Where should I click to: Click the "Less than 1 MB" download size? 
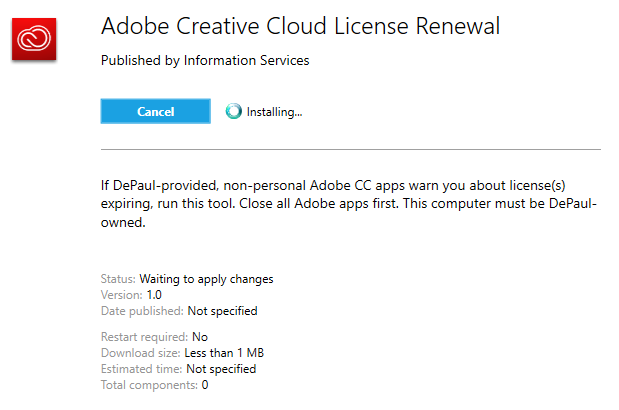(224, 353)
